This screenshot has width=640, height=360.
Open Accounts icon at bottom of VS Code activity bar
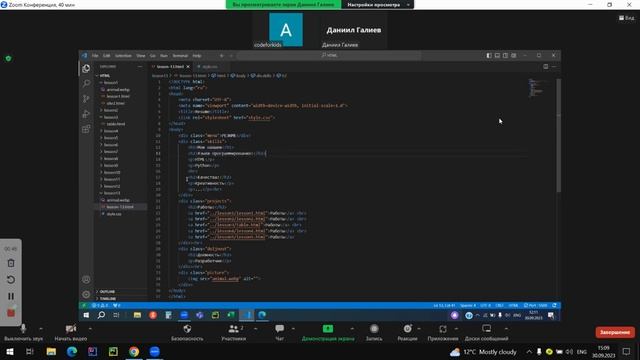[x=86, y=280]
